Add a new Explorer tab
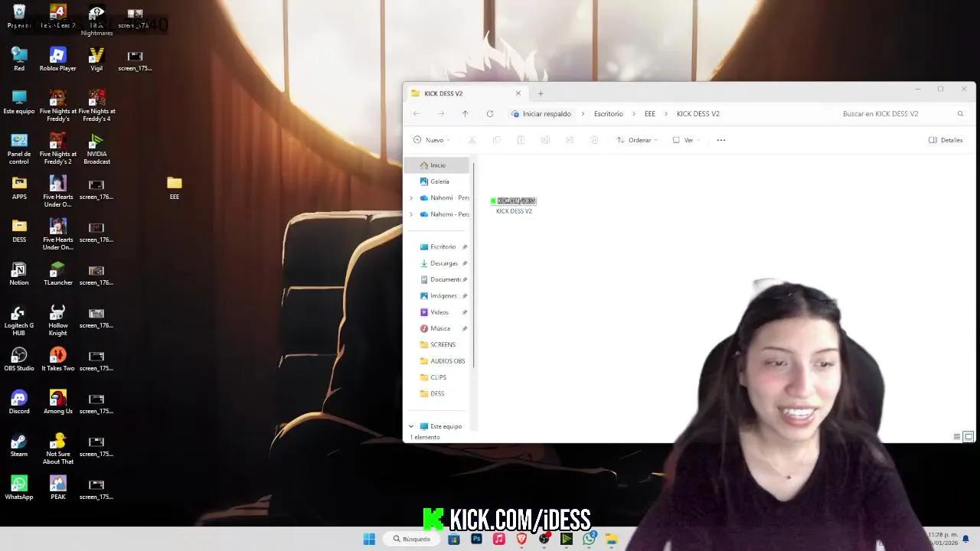 tap(541, 93)
